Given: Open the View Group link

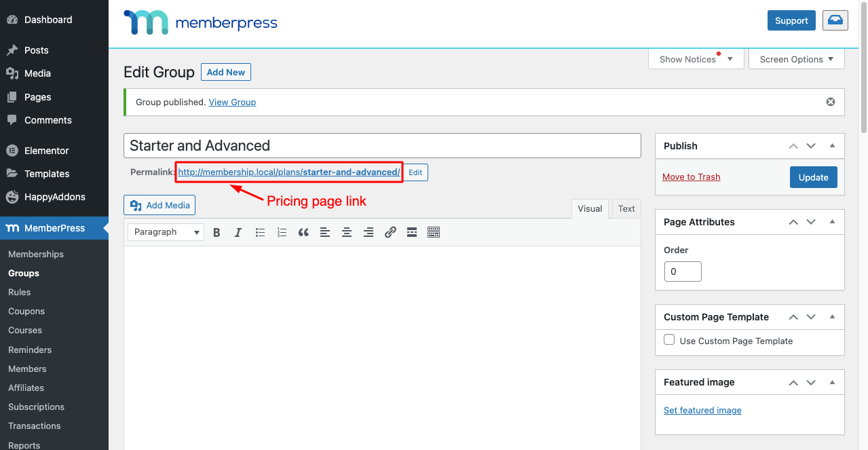Looking at the screenshot, I should click(x=232, y=102).
